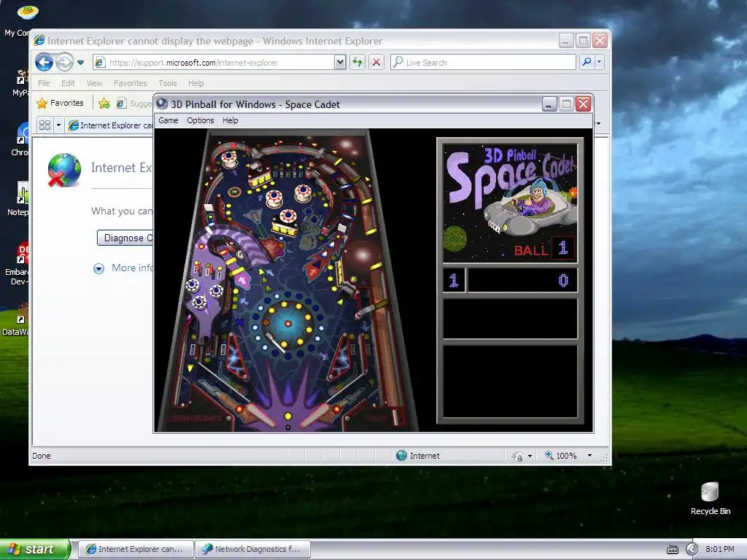
Task: Click the player number 1 box
Action: click(x=454, y=280)
